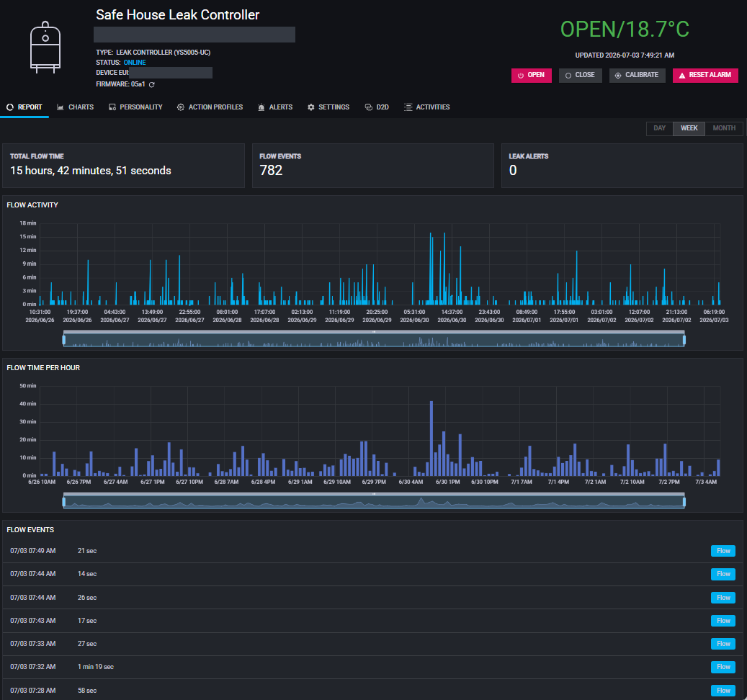Click the Flow Activity zoom overview bar
Viewport: 747px width, 700px height.
click(x=374, y=339)
